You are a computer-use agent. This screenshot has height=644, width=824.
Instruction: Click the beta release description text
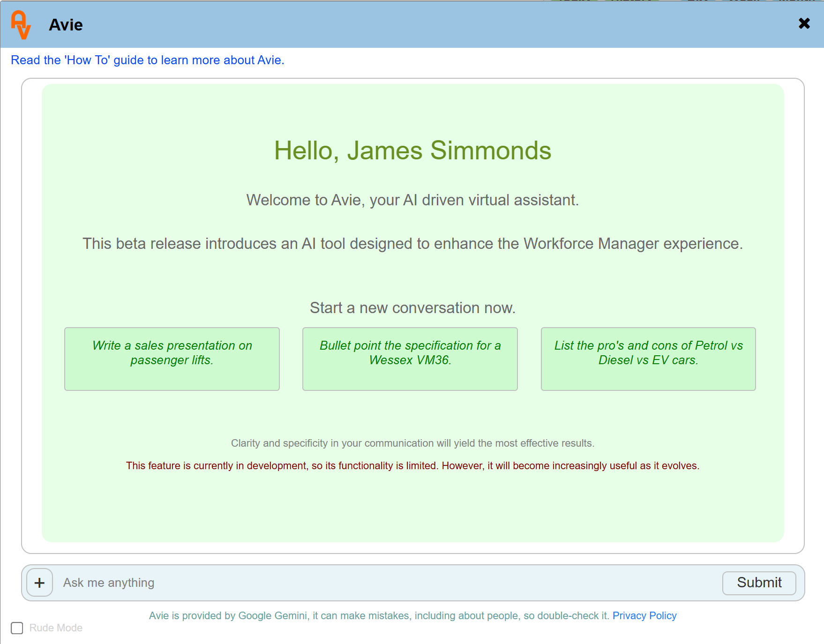click(x=412, y=244)
